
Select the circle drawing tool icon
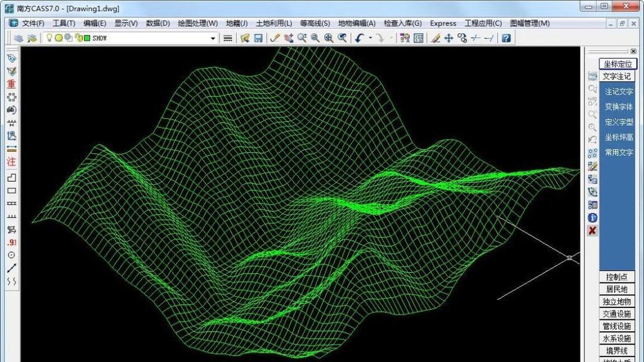tap(11, 255)
